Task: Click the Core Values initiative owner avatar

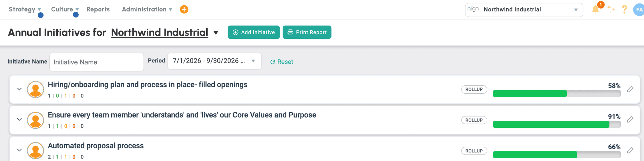Action: (x=35, y=120)
